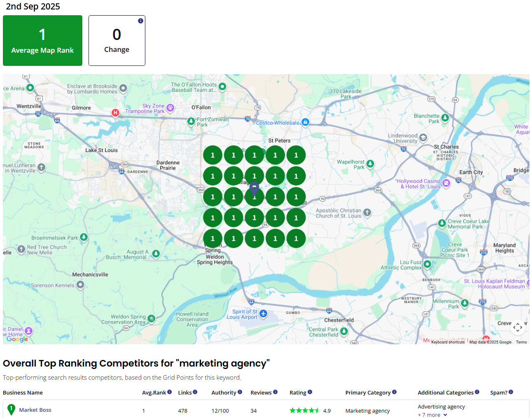Click the info icon beside Additional Categories

click(476, 392)
